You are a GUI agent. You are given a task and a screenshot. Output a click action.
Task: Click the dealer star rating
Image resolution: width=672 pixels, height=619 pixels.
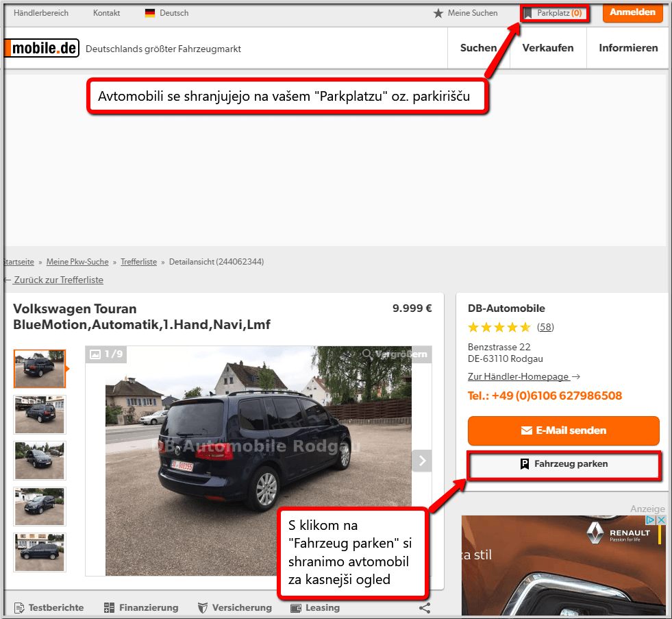tap(499, 328)
